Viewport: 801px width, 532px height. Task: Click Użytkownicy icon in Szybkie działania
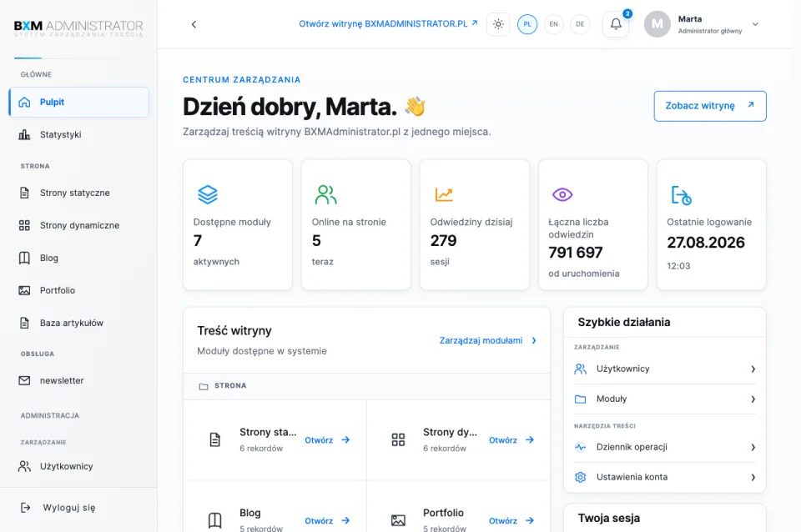click(x=581, y=369)
